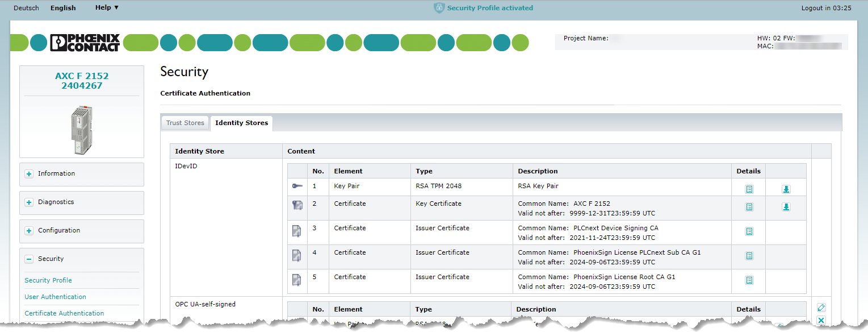
Task: Click the OPC UA-self-signed store name
Action: 206,304
